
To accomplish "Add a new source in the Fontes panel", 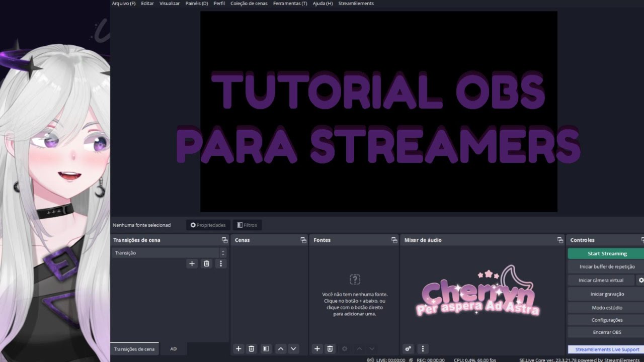I will coord(317,348).
